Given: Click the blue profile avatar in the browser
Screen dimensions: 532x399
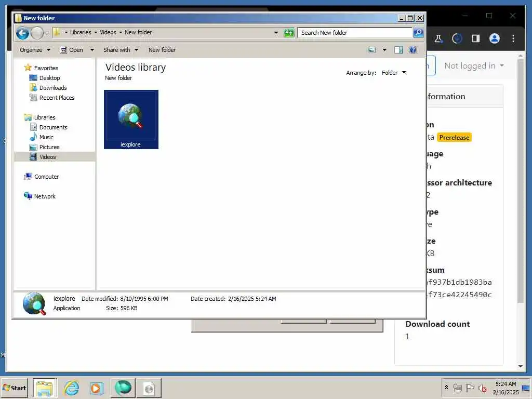Looking at the screenshot, I should [495, 38].
